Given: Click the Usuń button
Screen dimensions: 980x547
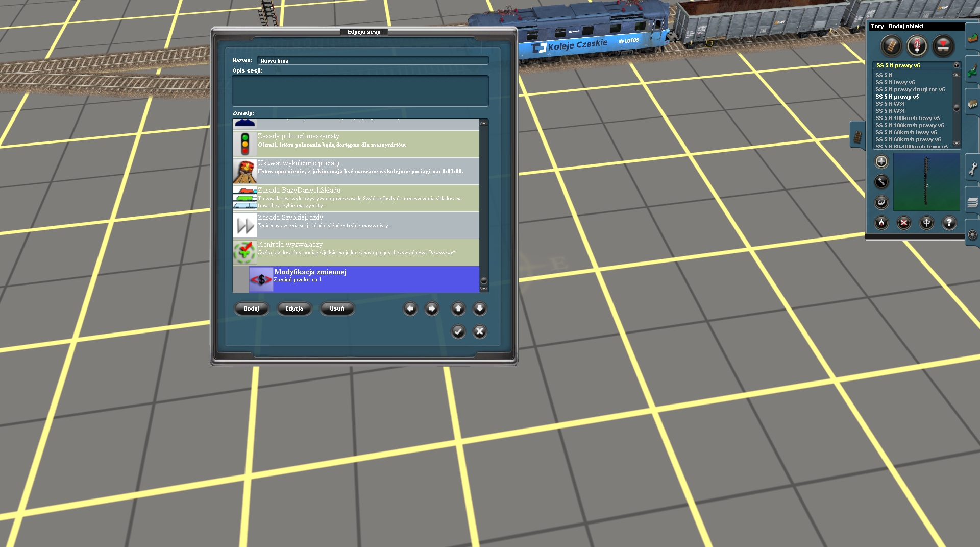Looking at the screenshot, I should coord(337,308).
